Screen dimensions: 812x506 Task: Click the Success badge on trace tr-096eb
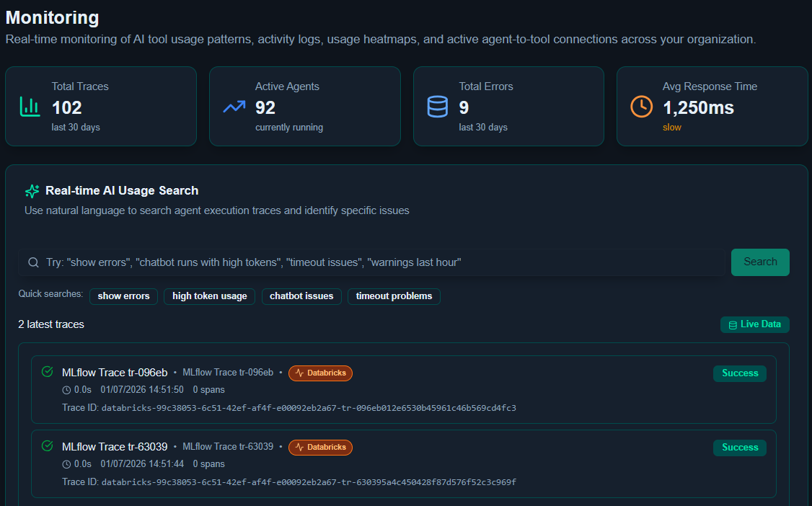tap(739, 373)
